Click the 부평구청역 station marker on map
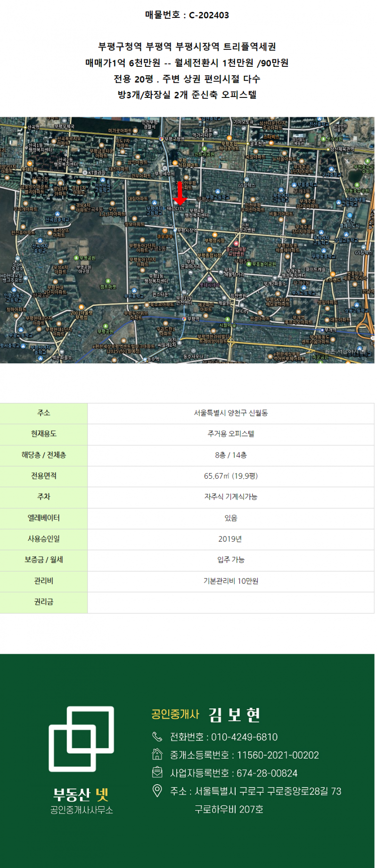The height and width of the screenshot is (868, 377). (x=161, y=139)
